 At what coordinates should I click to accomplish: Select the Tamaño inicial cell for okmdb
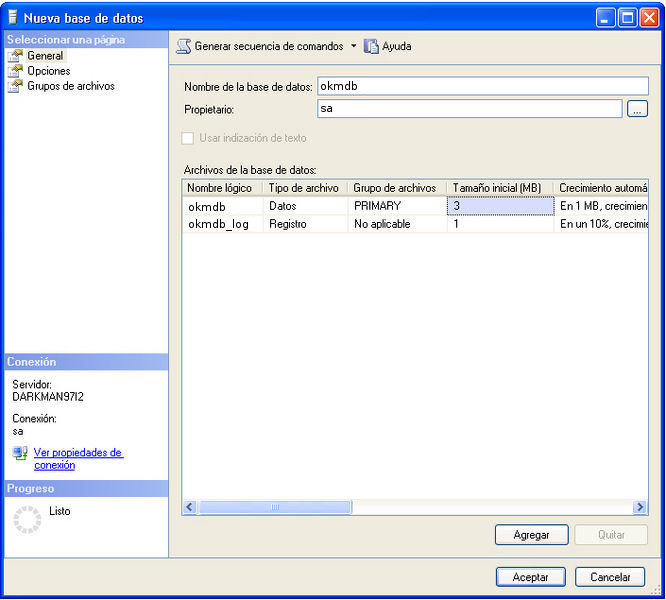tap(499, 206)
